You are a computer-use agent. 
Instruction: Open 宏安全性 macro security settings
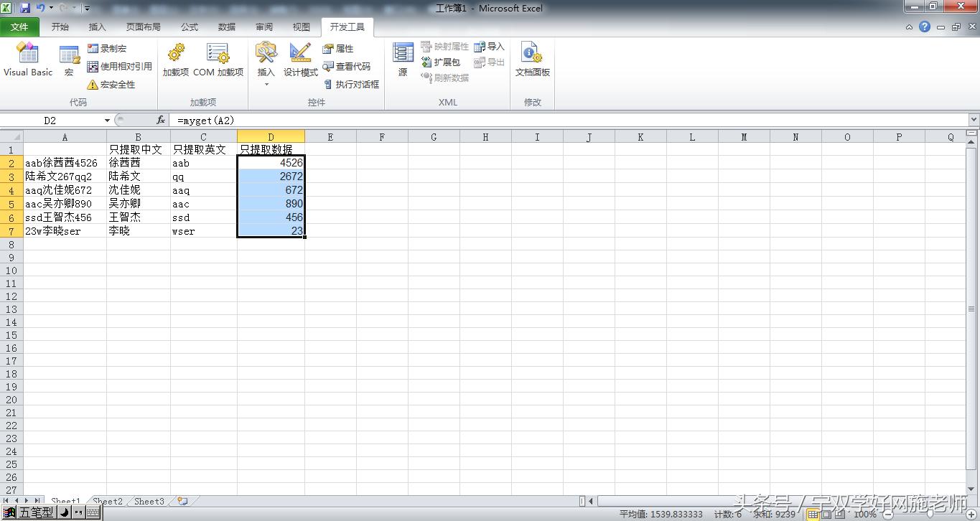111,85
